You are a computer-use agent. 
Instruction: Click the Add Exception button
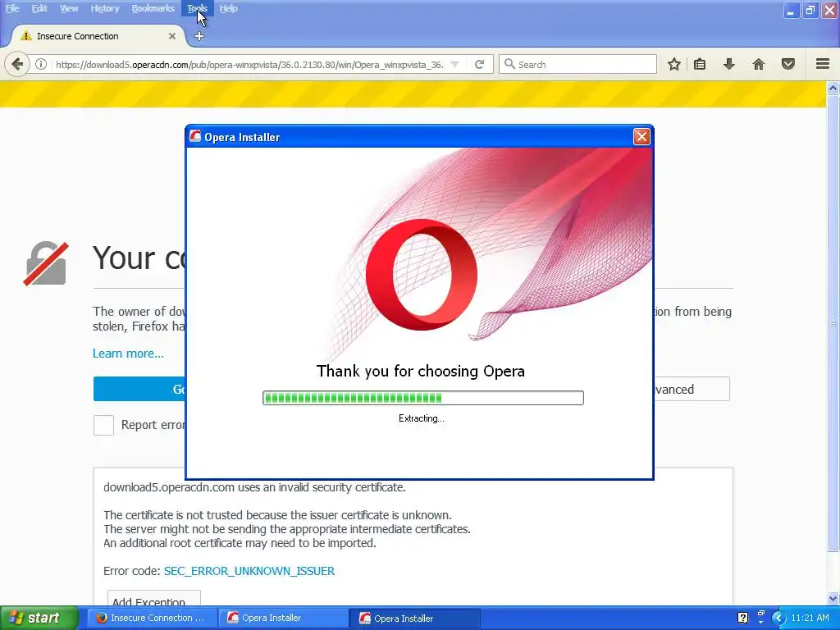pyautogui.click(x=153, y=599)
